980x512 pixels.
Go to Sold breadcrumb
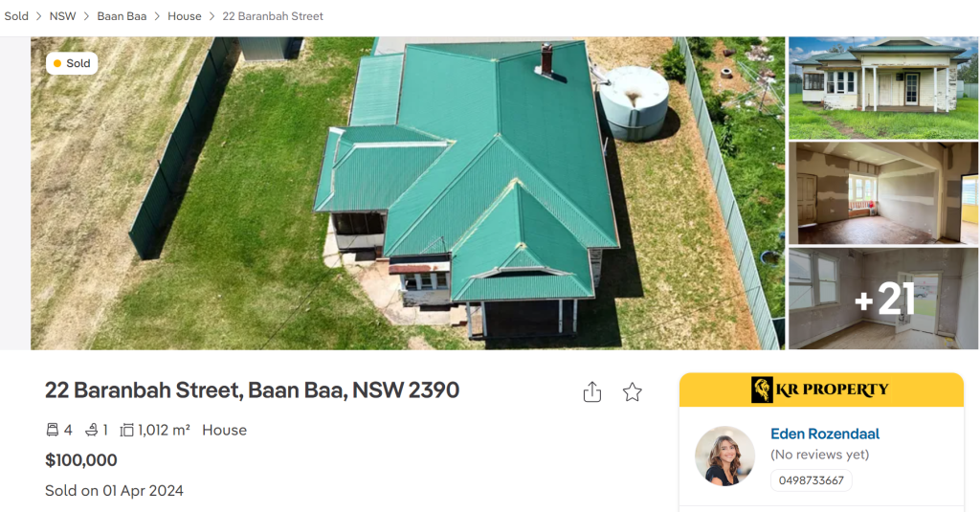(x=16, y=16)
